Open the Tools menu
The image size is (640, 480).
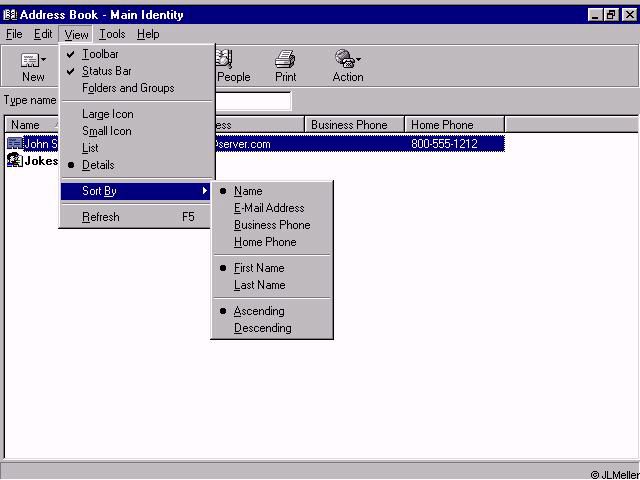pos(112,34)
